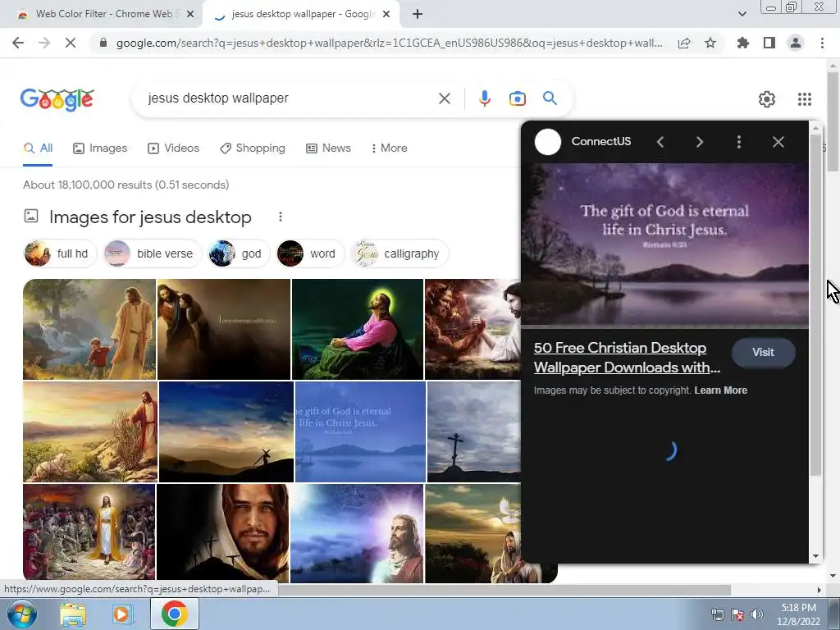Open Chrome's three-dot menu

coord(822,43)
